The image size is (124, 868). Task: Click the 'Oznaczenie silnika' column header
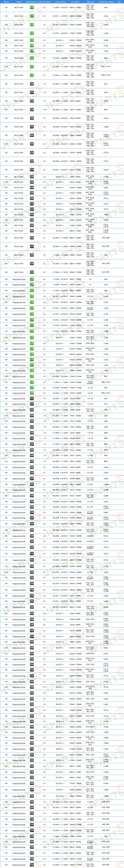click(106, 2)
